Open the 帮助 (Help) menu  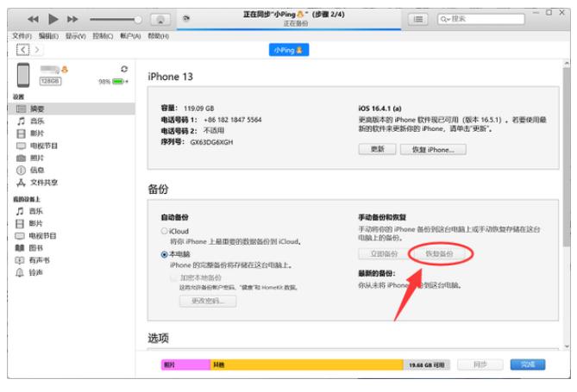(x=157, y=36)
